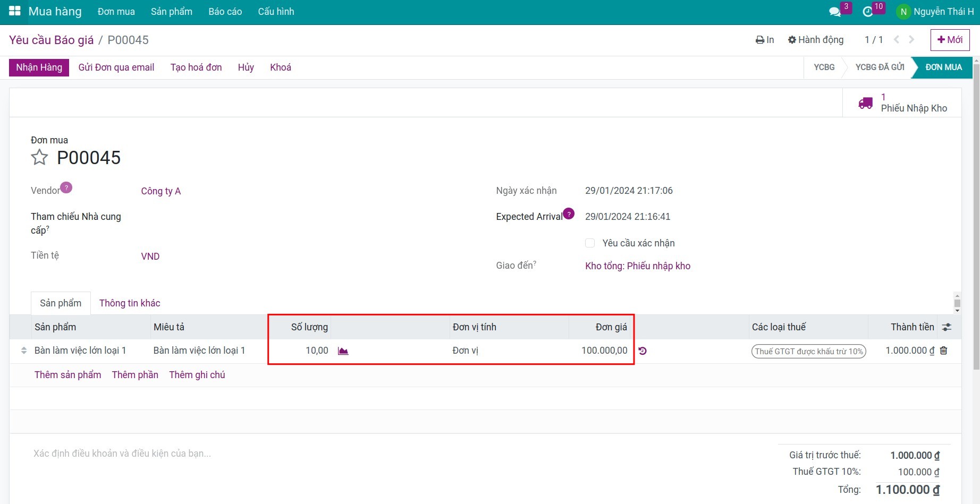Screen dimensions: 980x504
Task: Open the Báo cáo menu
Action: click(225, 12)
